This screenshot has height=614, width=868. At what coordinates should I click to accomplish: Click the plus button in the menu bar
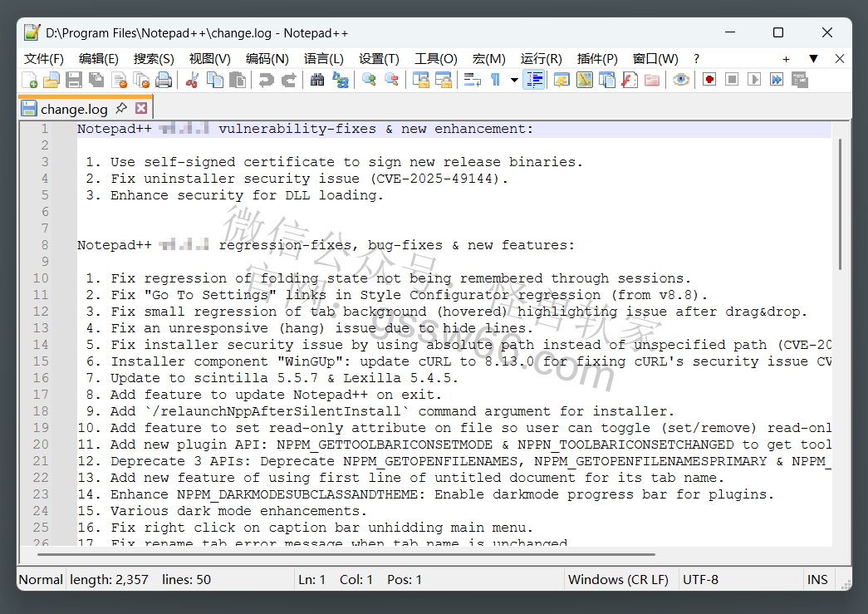pos(786,59)
